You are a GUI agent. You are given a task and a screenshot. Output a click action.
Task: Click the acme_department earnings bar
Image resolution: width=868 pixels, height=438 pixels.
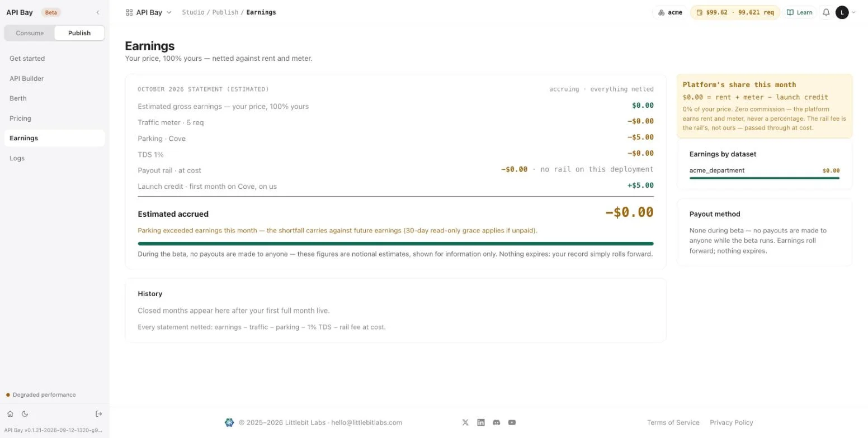[x=765, y=178]
